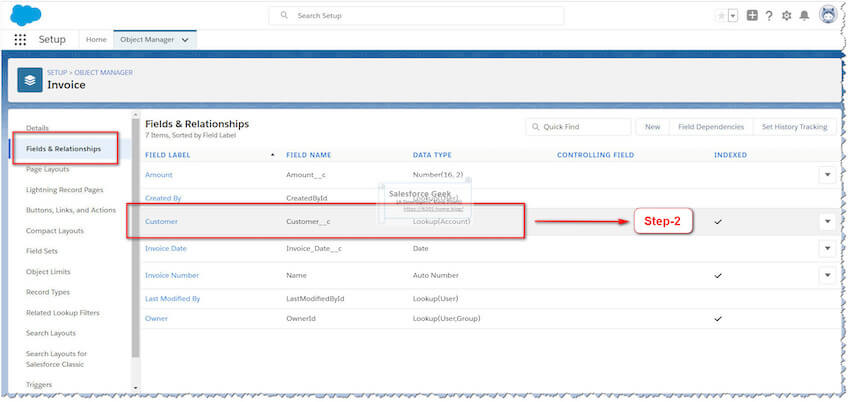Click in the Search Setup field

[416, 16]
